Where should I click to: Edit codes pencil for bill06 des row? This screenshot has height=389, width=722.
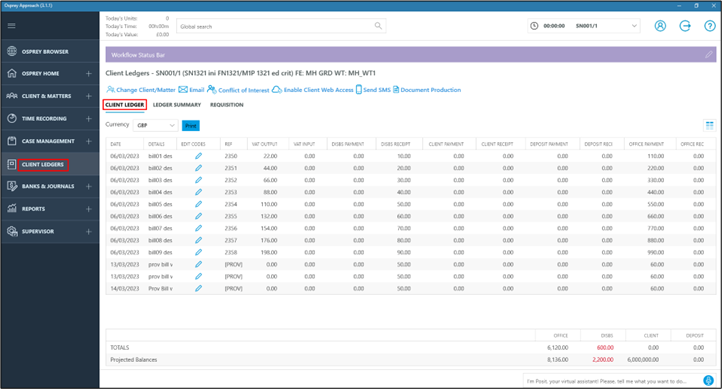point(198,216)
